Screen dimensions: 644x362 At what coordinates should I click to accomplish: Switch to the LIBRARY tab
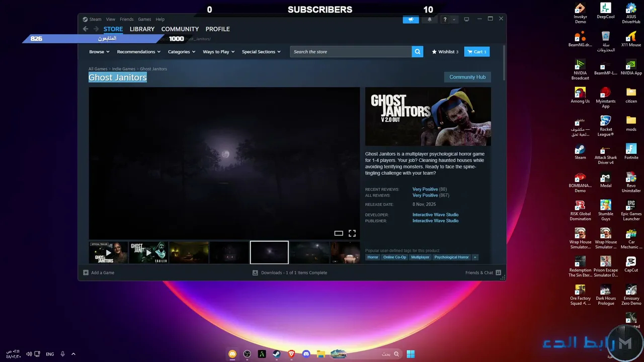(142, 29)
